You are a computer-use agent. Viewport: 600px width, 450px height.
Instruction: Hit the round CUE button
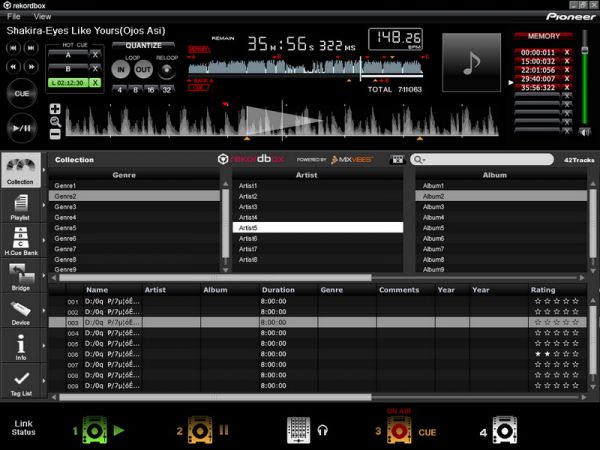pyautogui.click(x=22, y=93)
